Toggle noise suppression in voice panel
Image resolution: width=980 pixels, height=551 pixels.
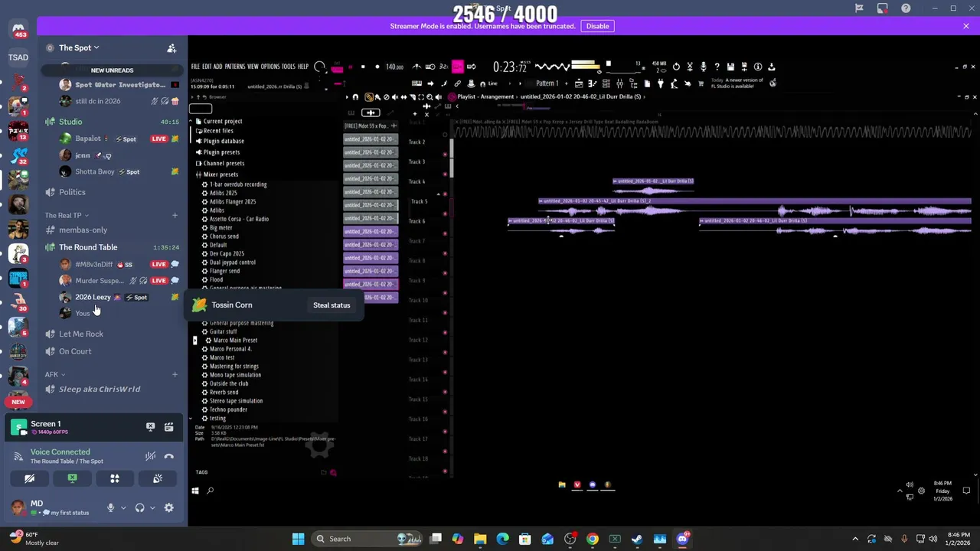point(150,456)
